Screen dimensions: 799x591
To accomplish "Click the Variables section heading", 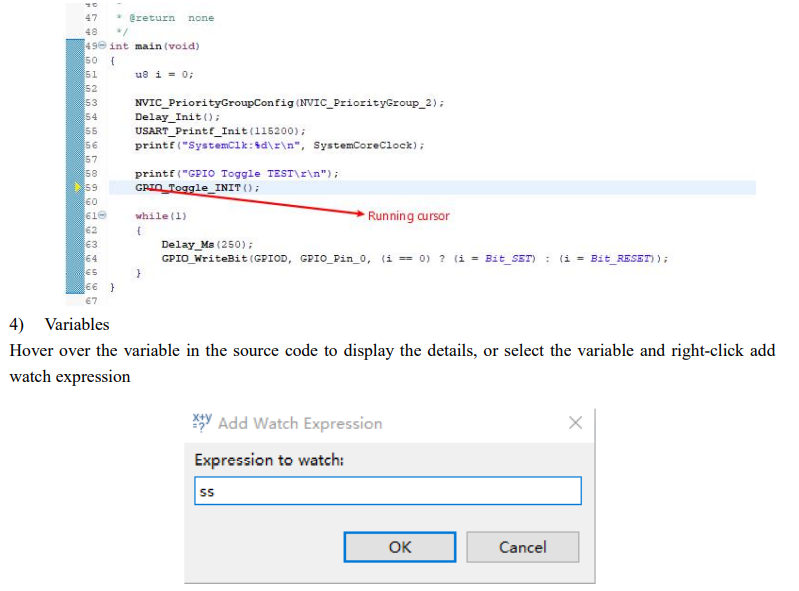I will pyautogui.click(x=77, y=325).
